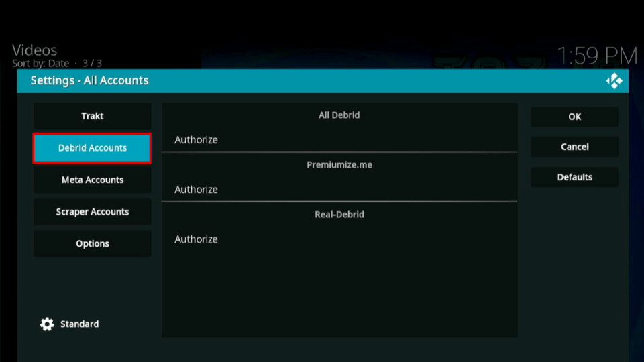644x362 pixels.
Task: Authorize the Real-Debrid account
Action: (x=339, y=239)
